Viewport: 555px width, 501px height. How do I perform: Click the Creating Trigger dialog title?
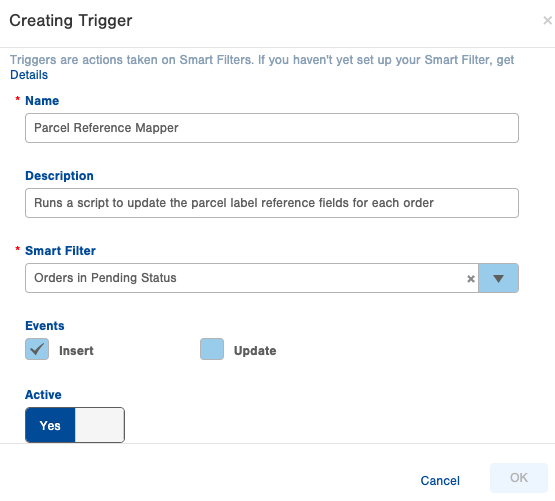pyautogui.click(x=71, y=21)
